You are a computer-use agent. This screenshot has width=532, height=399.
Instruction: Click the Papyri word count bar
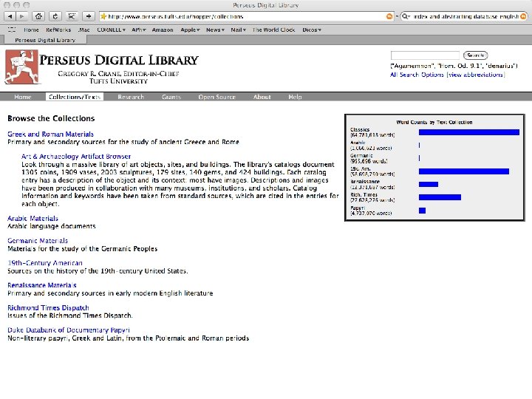pos(422,211)
